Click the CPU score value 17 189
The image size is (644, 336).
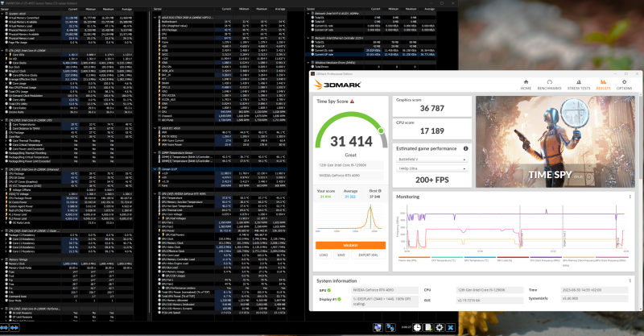pyautogui.click(x=432, y=131)
